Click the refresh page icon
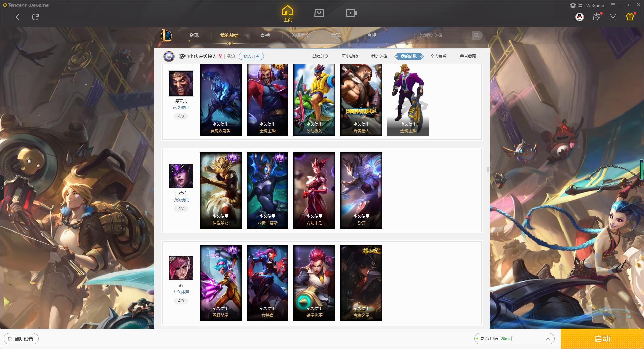644x349 pixels. point(35,17)
